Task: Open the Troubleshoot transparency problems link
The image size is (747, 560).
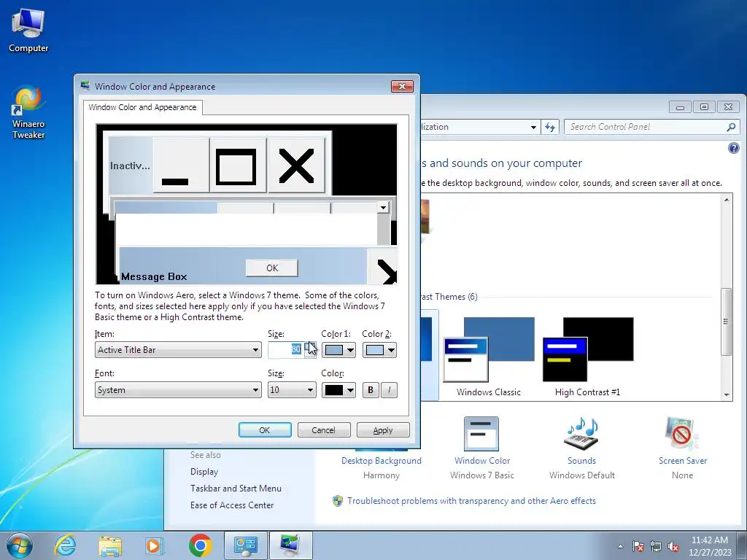Action: click(472, 501)
